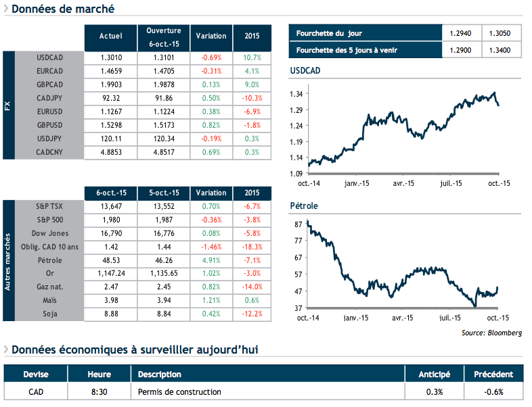The width and height of the screenshot is (532, 407).
Task: Click the Source: Bloomberg text
Action: point(491,333)
